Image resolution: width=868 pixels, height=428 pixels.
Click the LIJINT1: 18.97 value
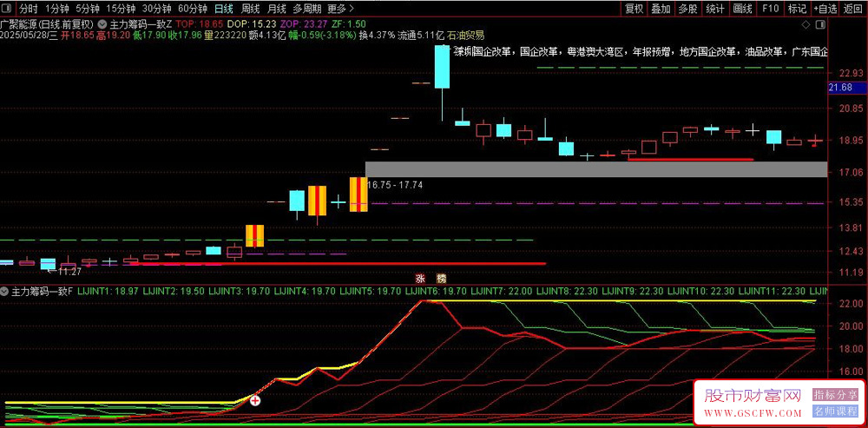click(108, 290)
